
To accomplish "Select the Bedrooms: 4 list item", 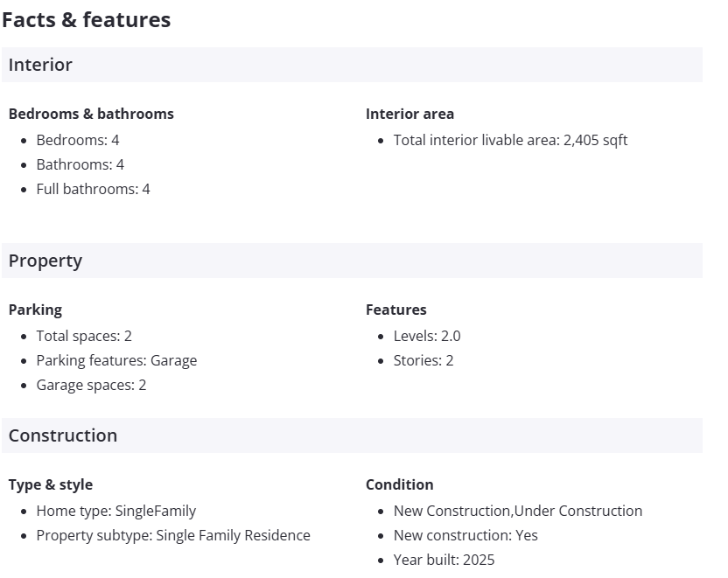I will (78, 140).
